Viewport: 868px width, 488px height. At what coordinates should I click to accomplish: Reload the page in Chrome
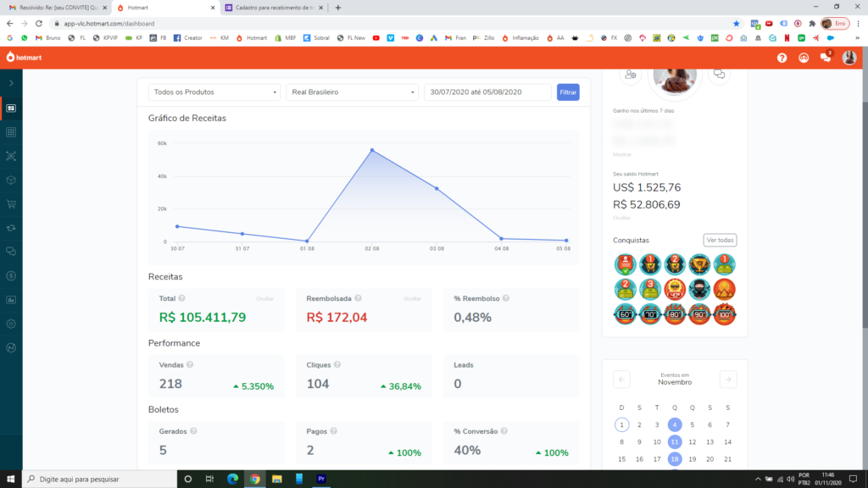[x=39, y=23]
